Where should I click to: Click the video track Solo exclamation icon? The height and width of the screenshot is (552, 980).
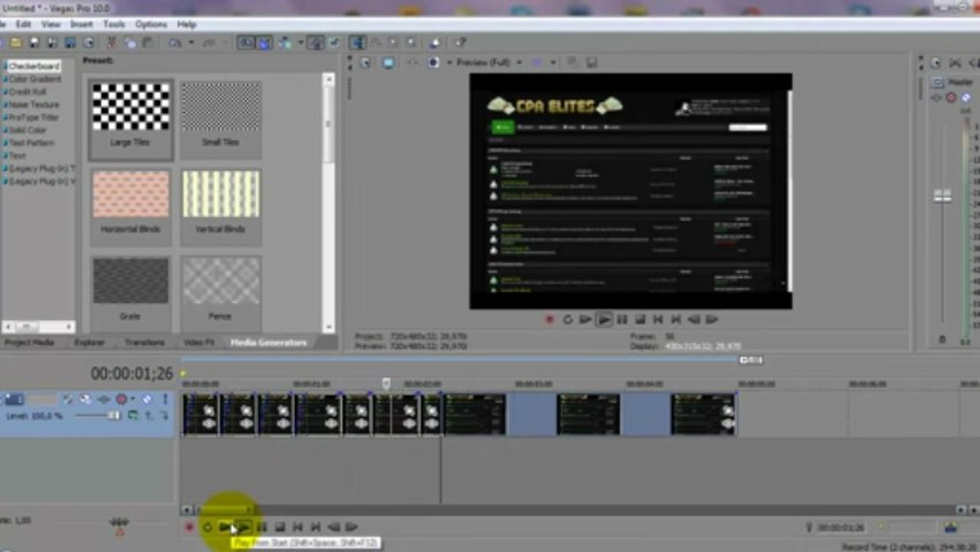click(x=165, y=399)
